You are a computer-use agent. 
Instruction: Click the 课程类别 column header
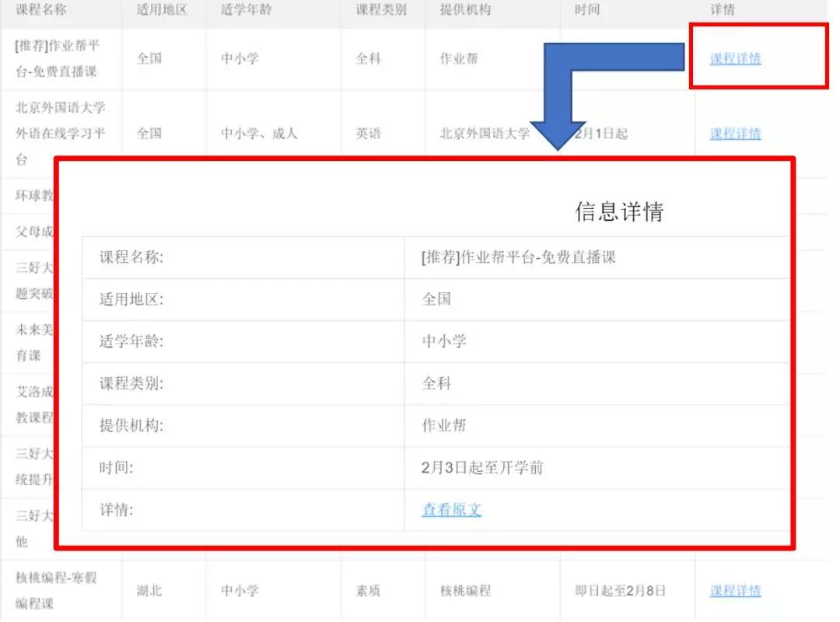tap(381, 9)
